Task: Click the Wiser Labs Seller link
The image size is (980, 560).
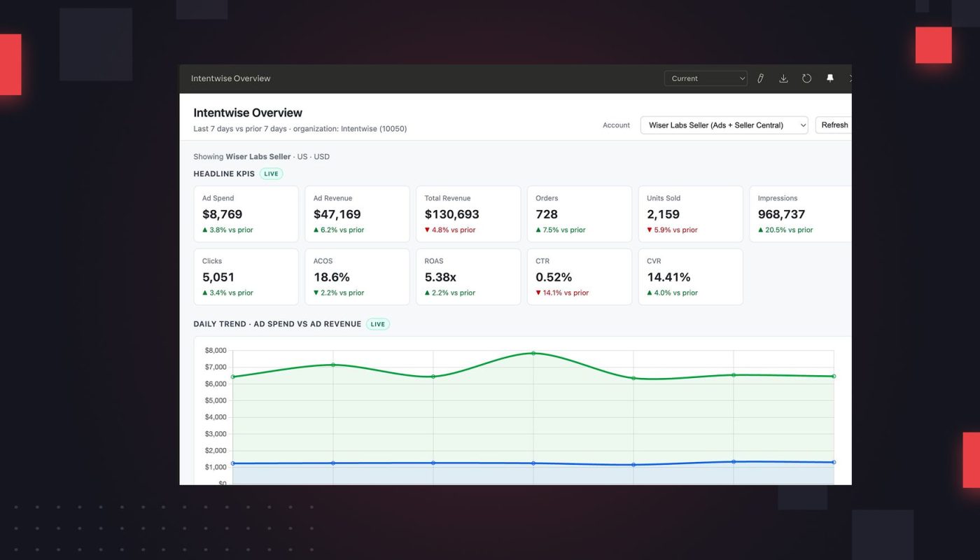Action: click(x=257, y=156)
